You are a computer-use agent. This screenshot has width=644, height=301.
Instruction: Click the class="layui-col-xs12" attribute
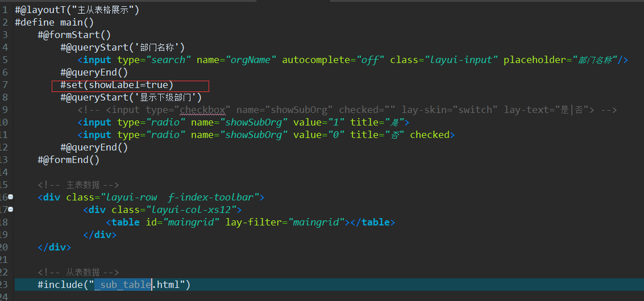[x=174, y=210]
